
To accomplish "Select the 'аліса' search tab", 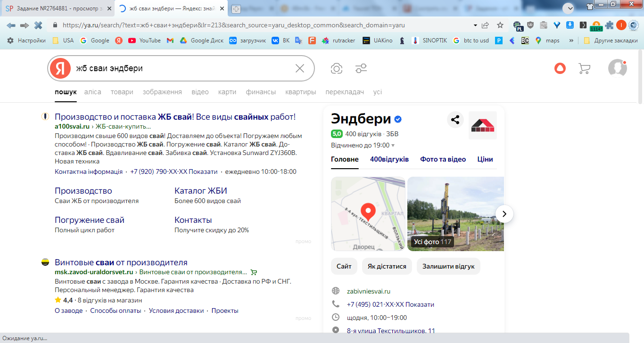I will point(93,92).
